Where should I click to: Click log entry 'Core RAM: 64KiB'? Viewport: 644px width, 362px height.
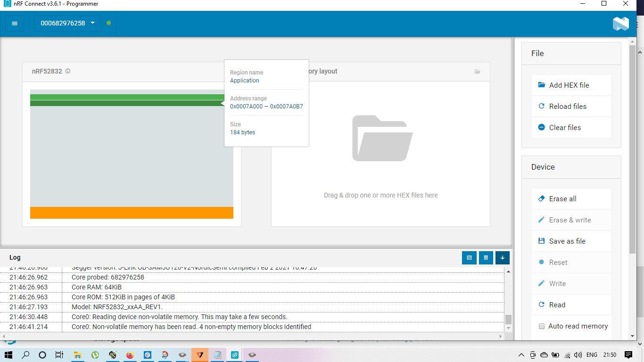[x=97, y=287]
